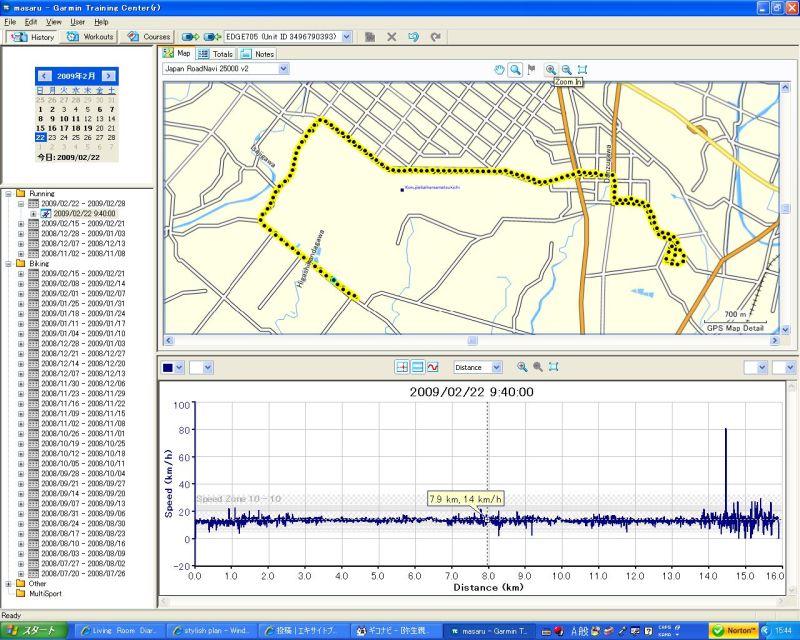
Task: Click the graph zoom out icon
Action: [537, 367]
